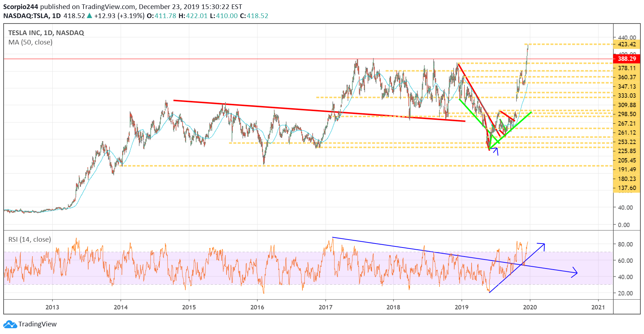Click the 180.23 price level label
The image size is (644, 334).
coord(627,179)
